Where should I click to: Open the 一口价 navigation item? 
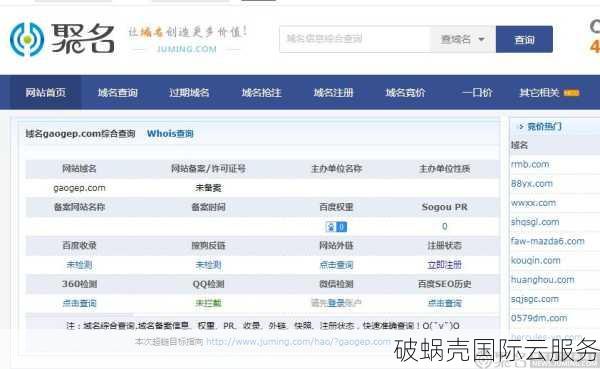tap(477, 92)
